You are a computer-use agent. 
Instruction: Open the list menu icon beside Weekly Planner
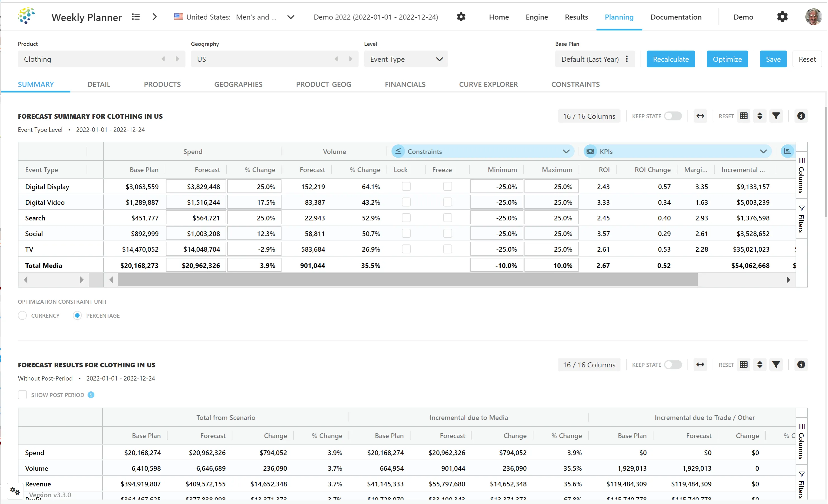(x=136, y=17)
